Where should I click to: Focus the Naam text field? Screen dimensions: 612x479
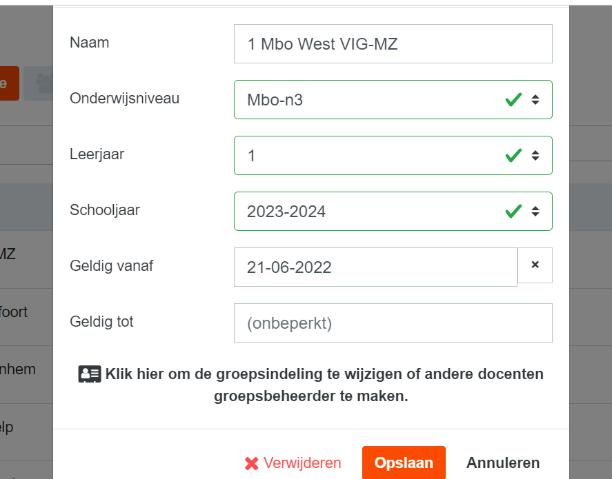(x=393, y=44)
